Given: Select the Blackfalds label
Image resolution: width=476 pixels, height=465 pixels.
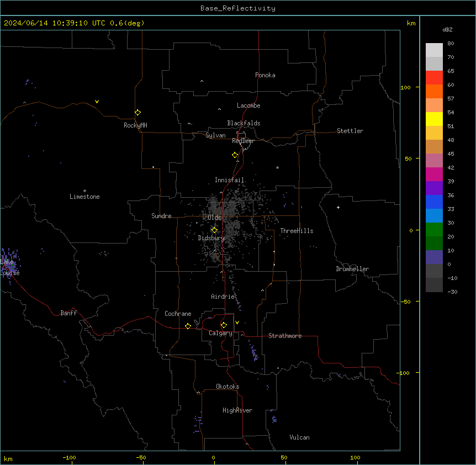Looking at the screenshot, I should (244, 123).
